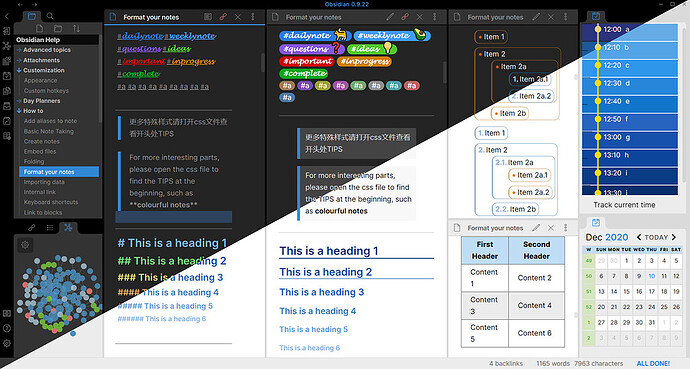
Task: Click the link icon in first pane header
Action: 223,17
